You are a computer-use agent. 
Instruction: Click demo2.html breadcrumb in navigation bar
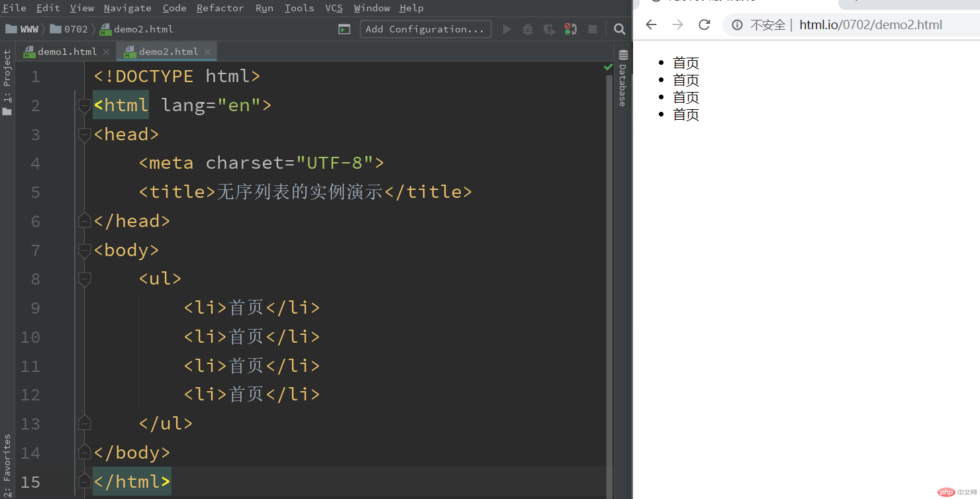coord(136,29)
